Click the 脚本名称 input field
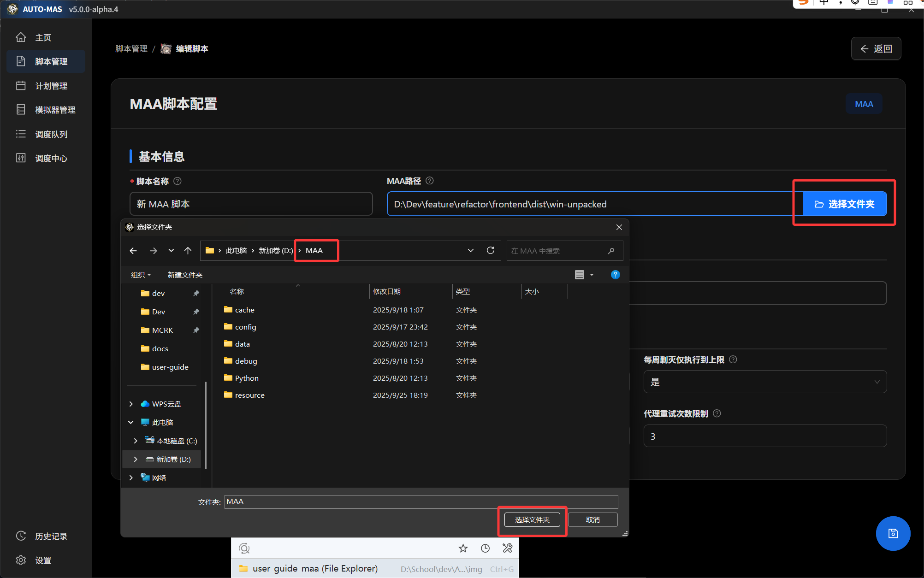 tap(251, 204)
